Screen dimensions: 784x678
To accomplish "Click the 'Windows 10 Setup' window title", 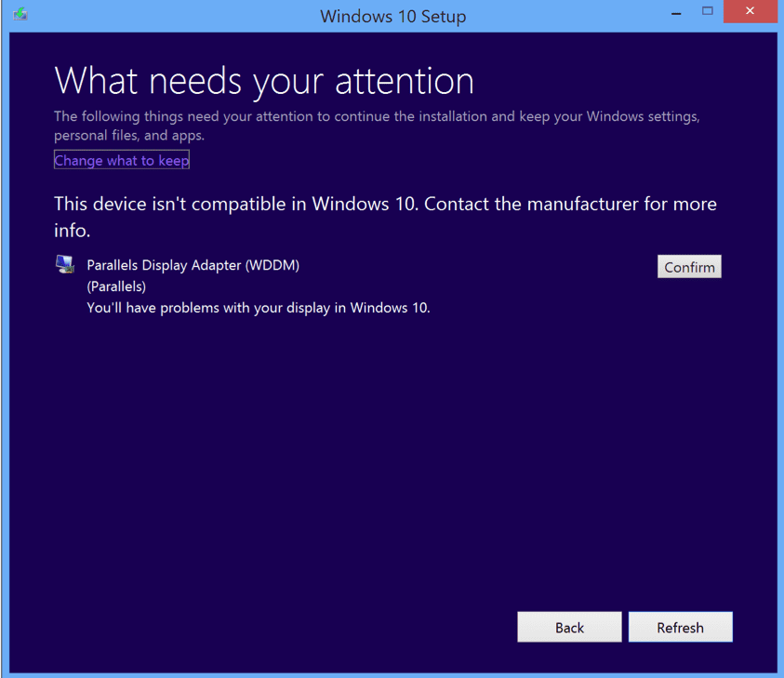I will click(393, 16).
